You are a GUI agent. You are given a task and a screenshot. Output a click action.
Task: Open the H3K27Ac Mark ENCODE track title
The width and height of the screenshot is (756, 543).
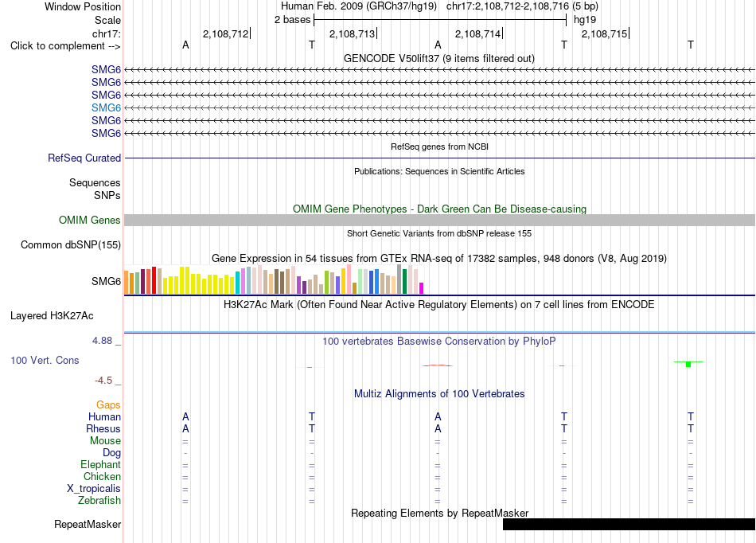(x=439, y=305)
